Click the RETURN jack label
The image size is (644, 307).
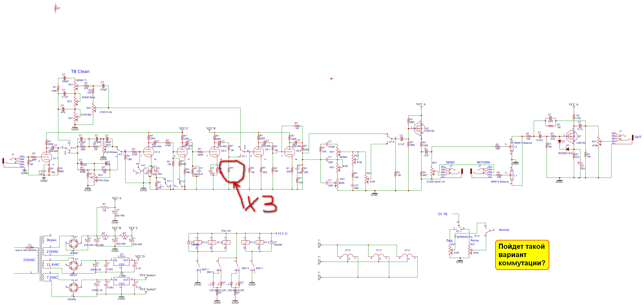(x=483, y=162)
